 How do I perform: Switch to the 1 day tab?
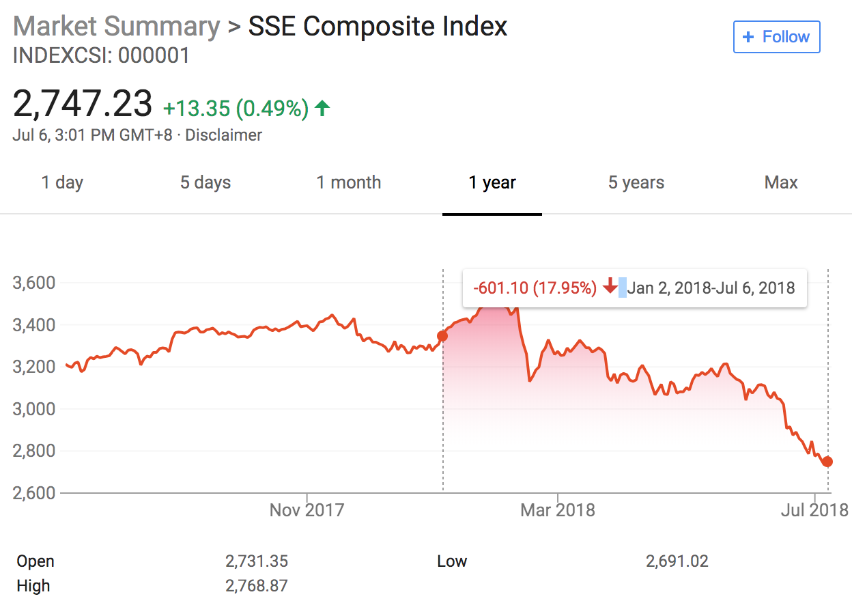click(62, 183)
